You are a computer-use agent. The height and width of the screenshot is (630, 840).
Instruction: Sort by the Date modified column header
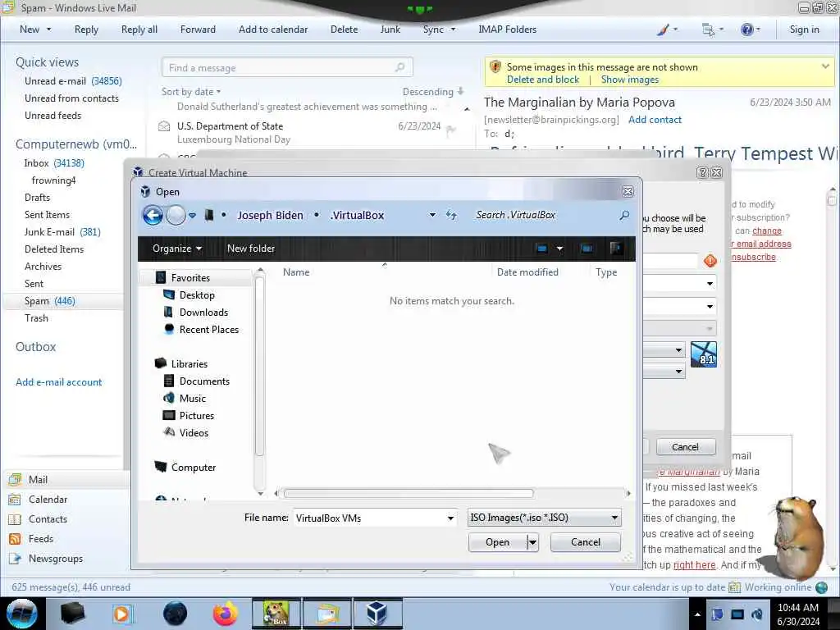click(527, 272)
